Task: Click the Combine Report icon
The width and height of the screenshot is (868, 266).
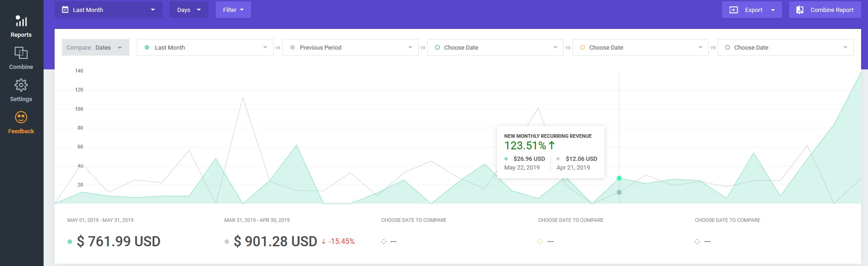Action: click(x=800, y=10)
